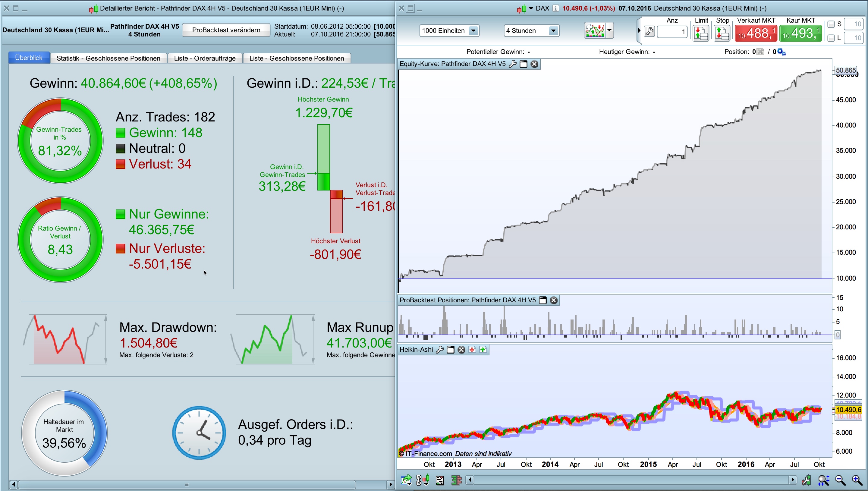Click the blue automatic-trading gears icon
The image size is (868, 491).
(x=782, y=52)
